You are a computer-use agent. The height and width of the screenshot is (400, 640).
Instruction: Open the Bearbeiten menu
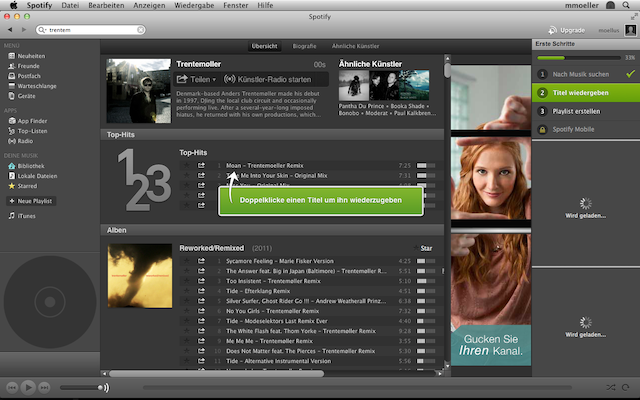106,5
